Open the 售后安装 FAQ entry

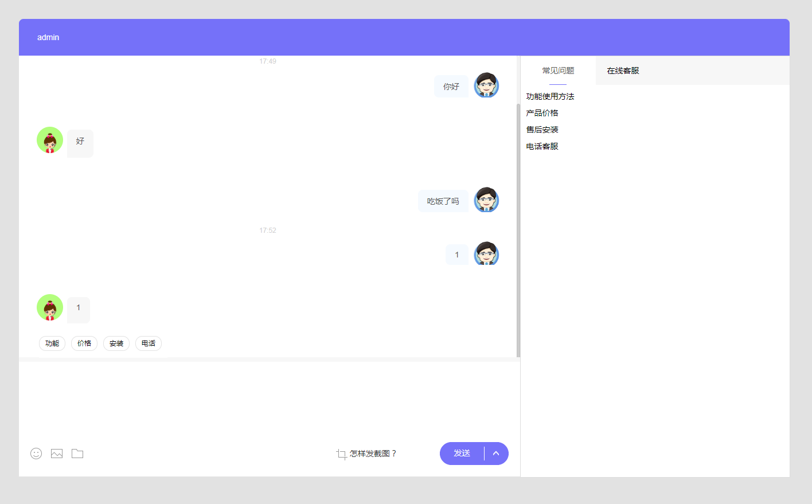point(542,130)
